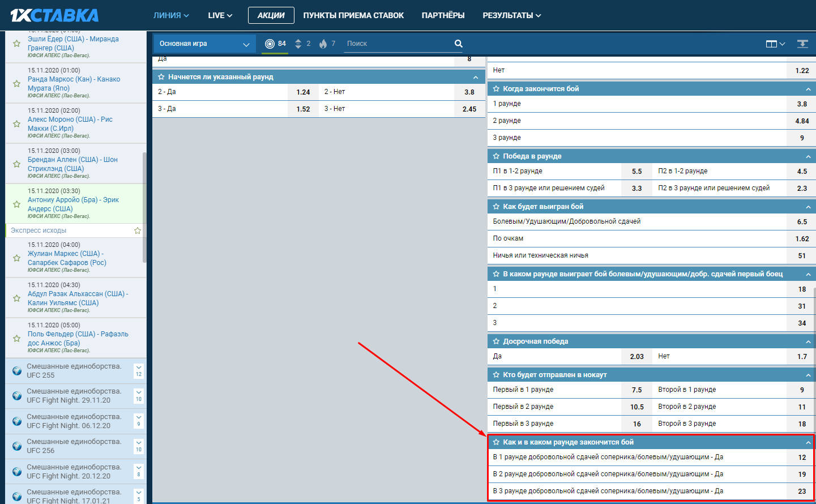
Task: Open Антониу Арройо - Эрик Андерс match
Action: (73, 204)
